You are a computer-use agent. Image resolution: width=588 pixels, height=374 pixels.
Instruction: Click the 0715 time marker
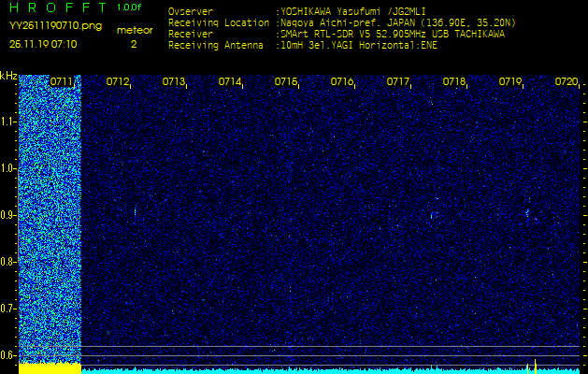286,81
